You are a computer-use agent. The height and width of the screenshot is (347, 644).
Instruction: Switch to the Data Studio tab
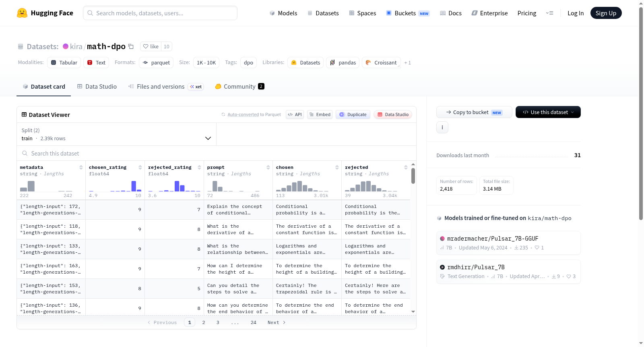point(97,86)
